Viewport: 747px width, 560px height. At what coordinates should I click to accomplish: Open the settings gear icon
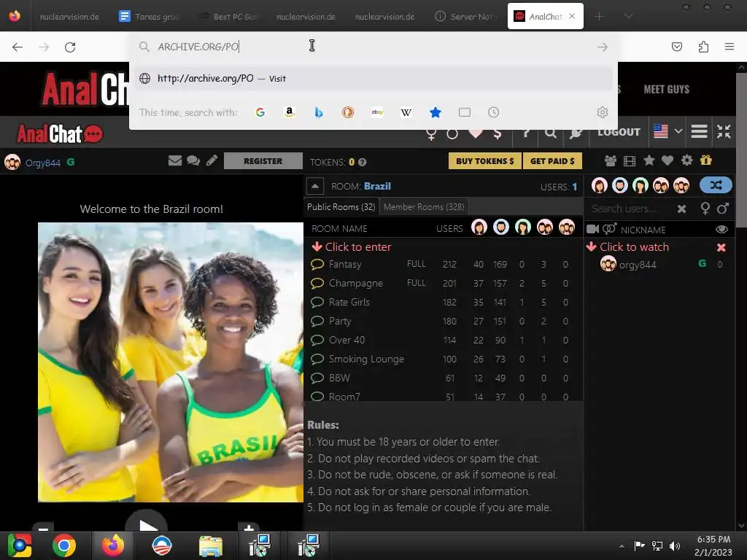pos(686,160)
